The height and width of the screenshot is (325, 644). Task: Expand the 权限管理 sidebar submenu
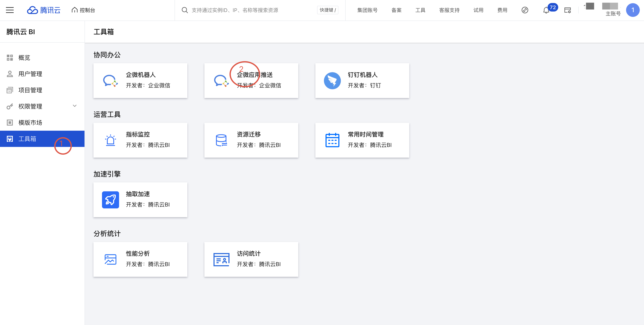74,106
